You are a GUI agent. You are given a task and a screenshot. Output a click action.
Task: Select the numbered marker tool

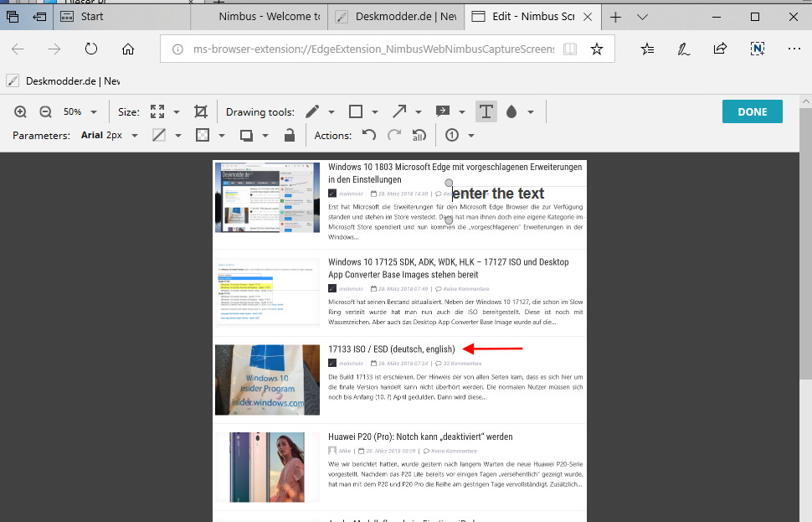click(452, 135)
